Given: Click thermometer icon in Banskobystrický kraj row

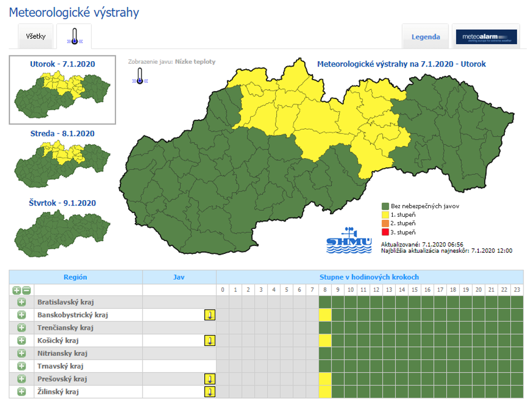Looking at the screenshot, I should coord(210,315).
